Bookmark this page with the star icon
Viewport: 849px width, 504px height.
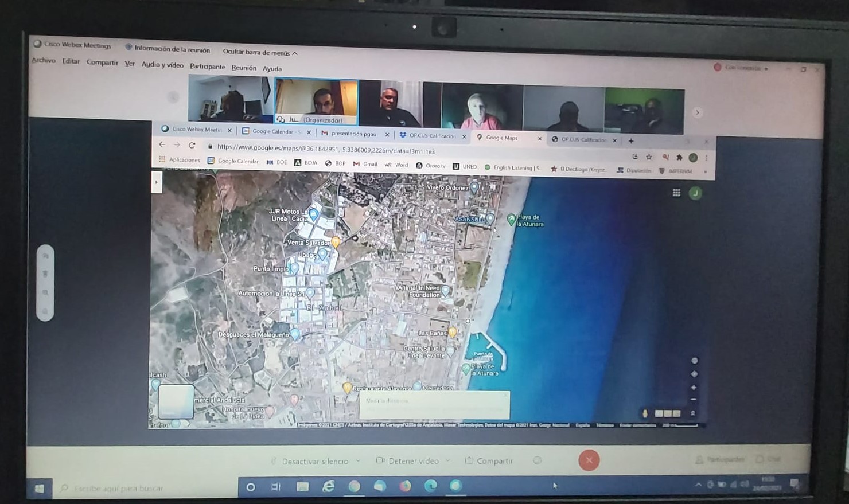click(649, 157)
